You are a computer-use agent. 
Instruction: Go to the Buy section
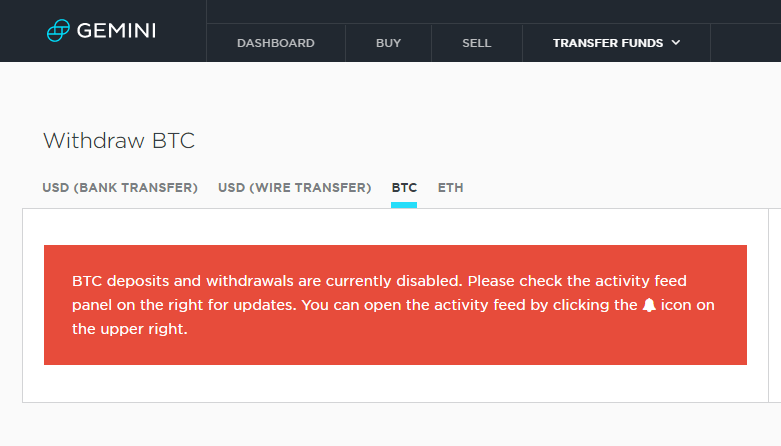click(x=389, y=43)
